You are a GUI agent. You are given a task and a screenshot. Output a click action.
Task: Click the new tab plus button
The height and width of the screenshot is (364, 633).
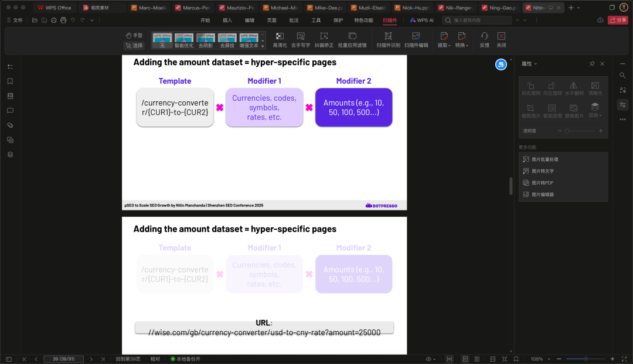point(571,8)
